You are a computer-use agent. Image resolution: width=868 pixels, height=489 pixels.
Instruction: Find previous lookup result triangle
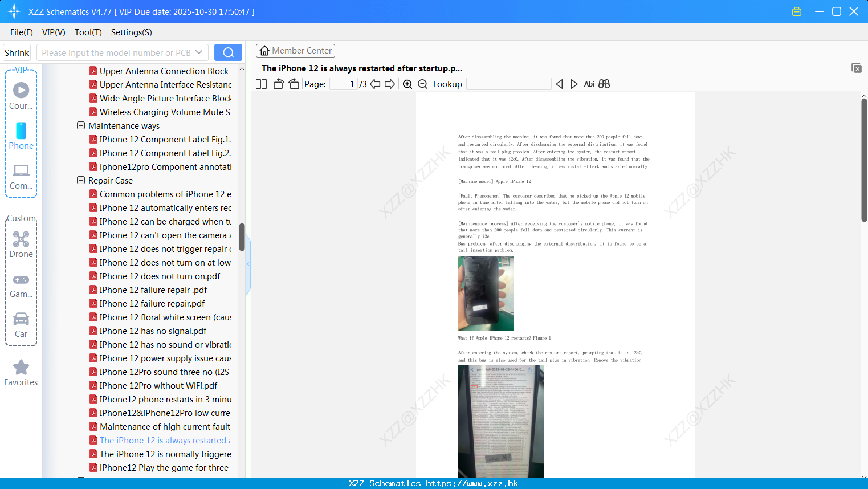click(x=559, y=84)
